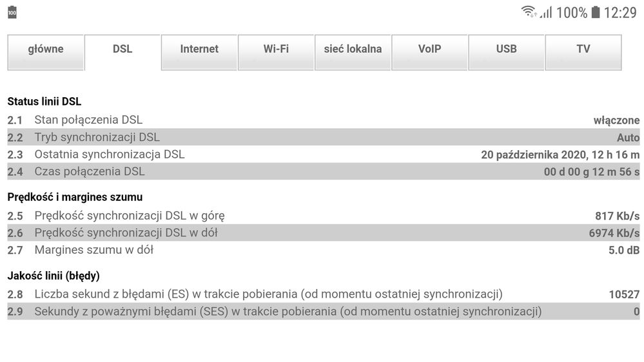Click the 5.0 dB noise margin value
644x362 pixels.
click(624, 250)
